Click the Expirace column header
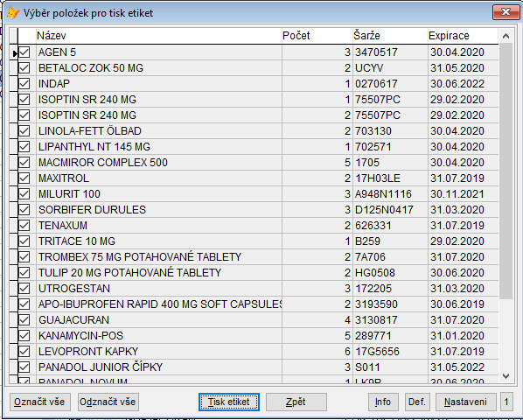523x420 pixels. (463, 35)
